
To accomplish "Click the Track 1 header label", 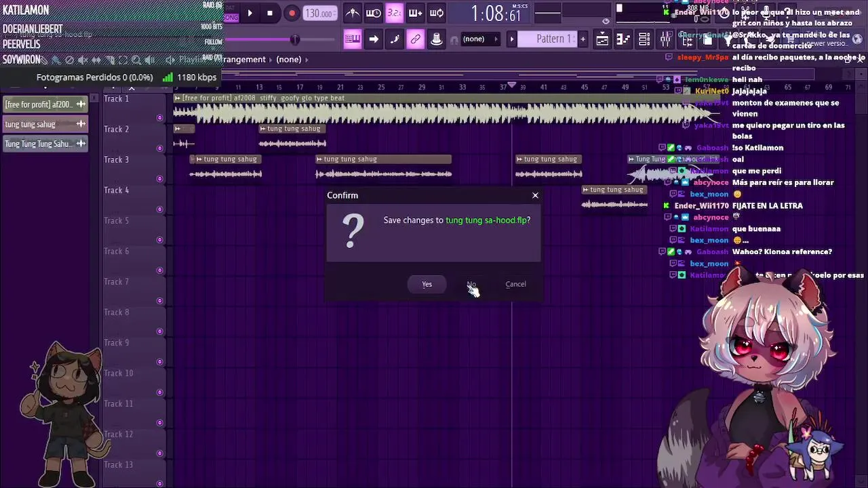I will pyautogui.click(x=116, y=99).
